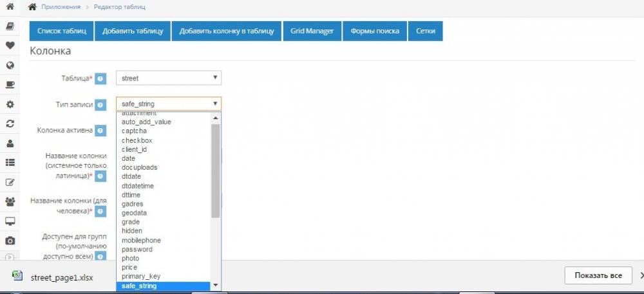Open the monitor sidebar icon
The image size is (644, 294).
click(x=10, y=221)
